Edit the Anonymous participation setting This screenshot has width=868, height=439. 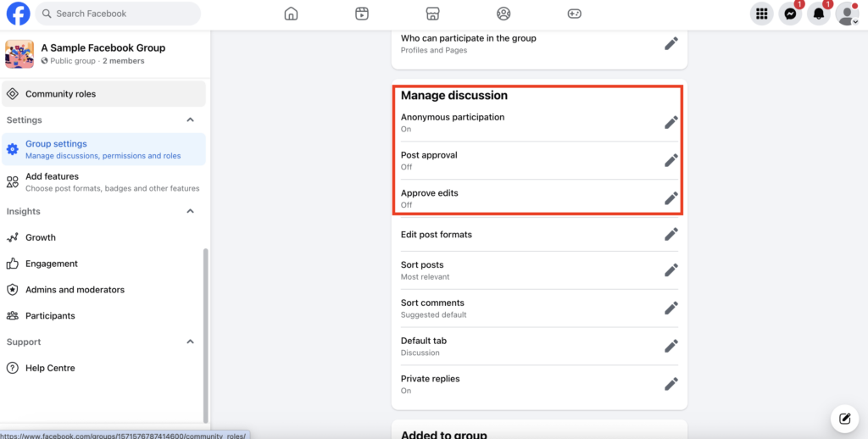tap(670, 123)
